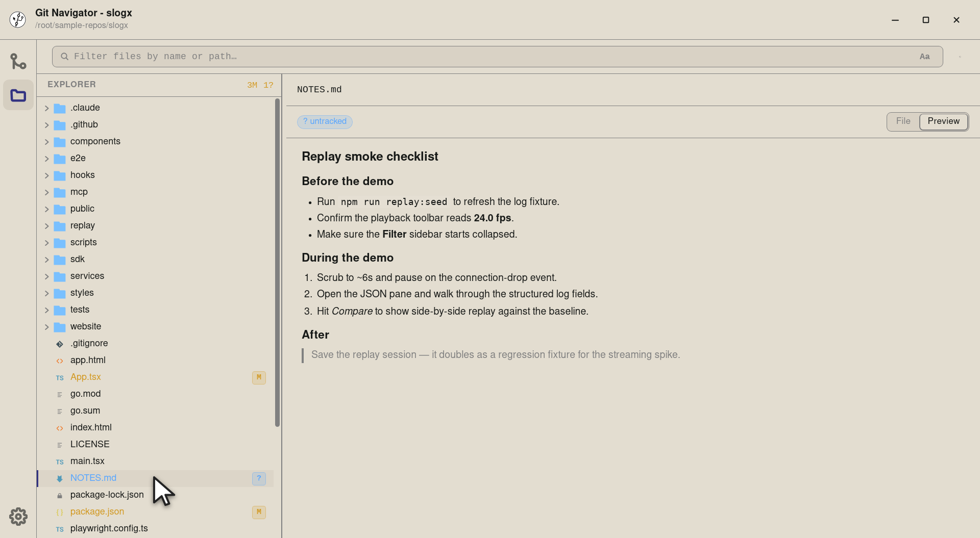Viewport: 980px width, 538px height.
Task: Click the package-lock.json lock icon
Action: pyautogui.click(x=60, y=495)
